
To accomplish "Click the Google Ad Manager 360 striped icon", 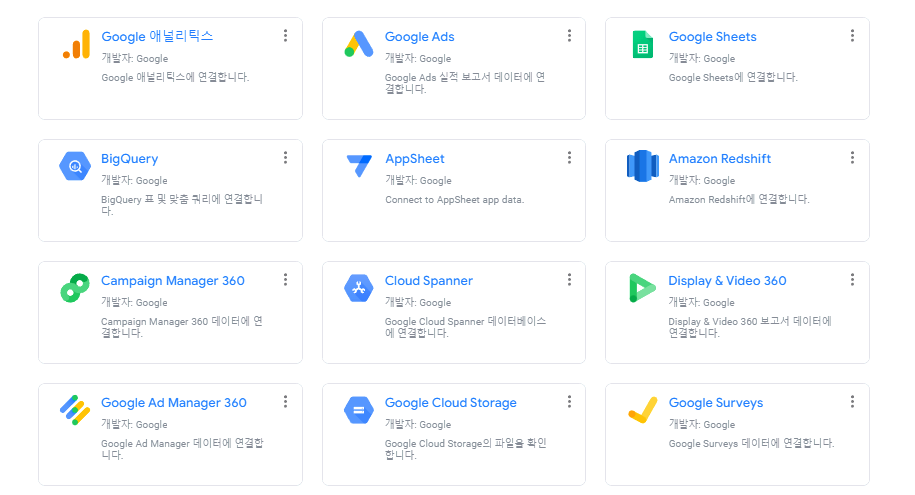I will [75, 410].
